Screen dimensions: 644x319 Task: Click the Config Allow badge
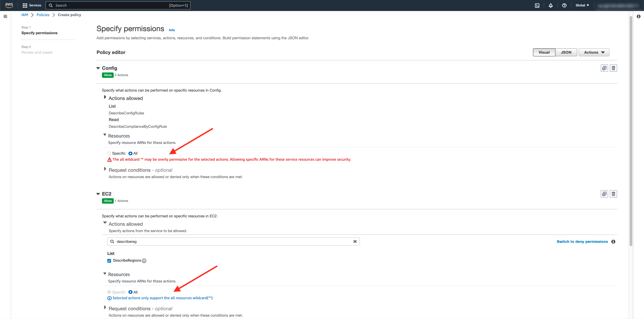pos(108,75)
